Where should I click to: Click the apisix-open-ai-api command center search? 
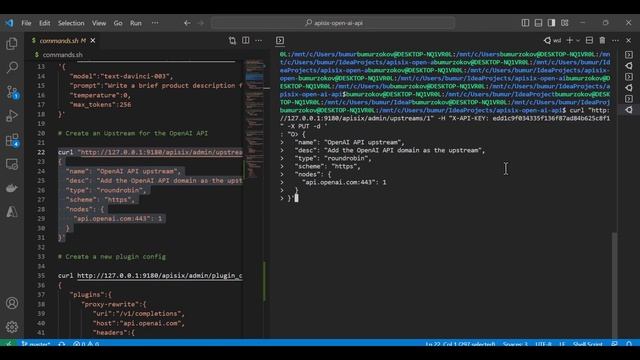point(333,23)
